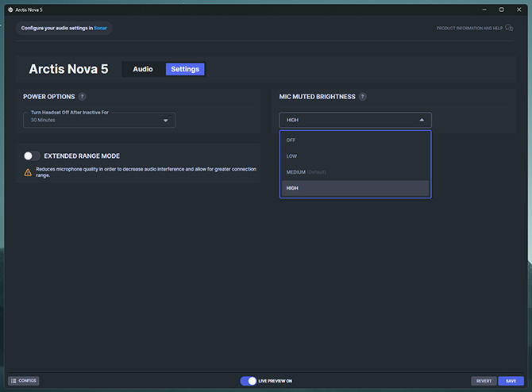The height and width of the screenshot is (392, 532).
Task: Click the Power Options heading
Action: point(49,97)
